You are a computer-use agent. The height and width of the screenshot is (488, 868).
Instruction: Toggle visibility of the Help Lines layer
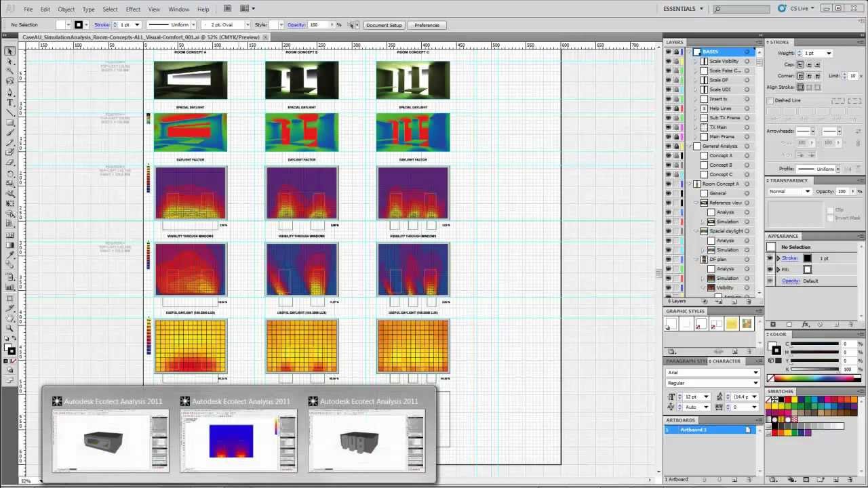pos(668,108)
